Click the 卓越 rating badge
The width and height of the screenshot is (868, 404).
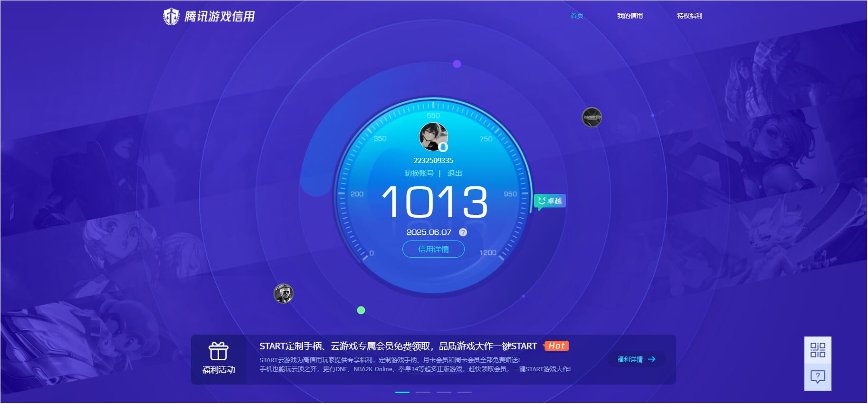tap(550, 201)
